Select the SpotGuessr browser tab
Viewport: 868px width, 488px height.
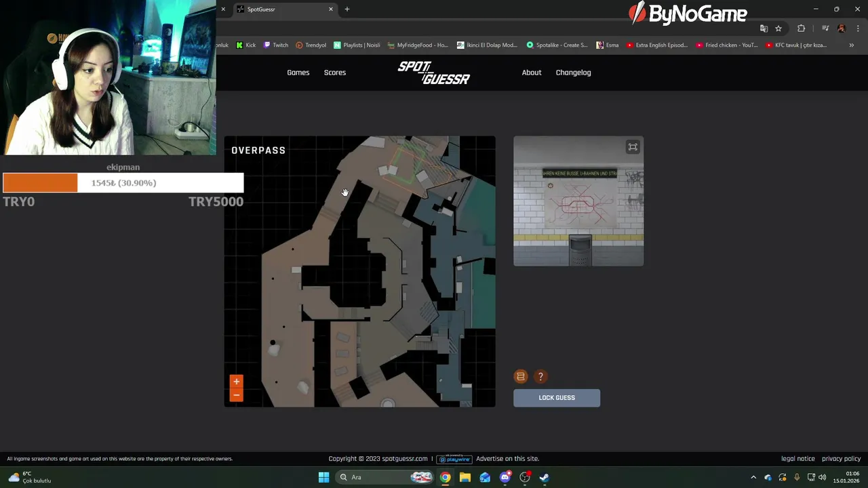click(x=285, y=9)
